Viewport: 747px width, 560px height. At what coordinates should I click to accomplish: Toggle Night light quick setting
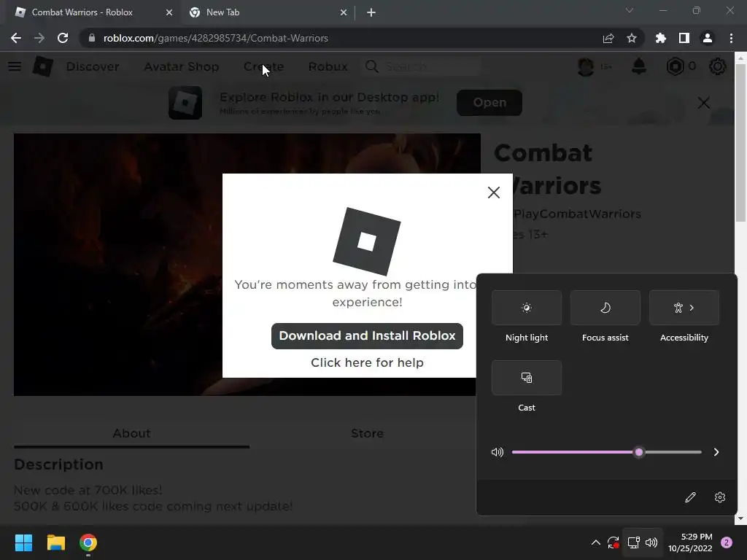point(527,308)
